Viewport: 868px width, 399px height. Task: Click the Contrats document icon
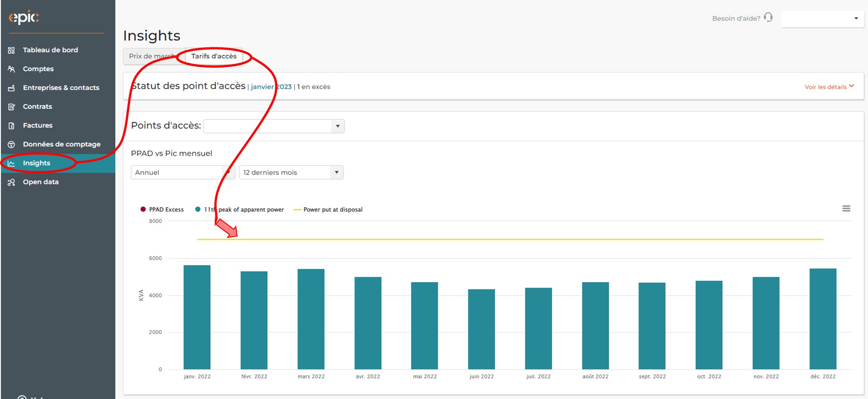click(x=11, y=107)
